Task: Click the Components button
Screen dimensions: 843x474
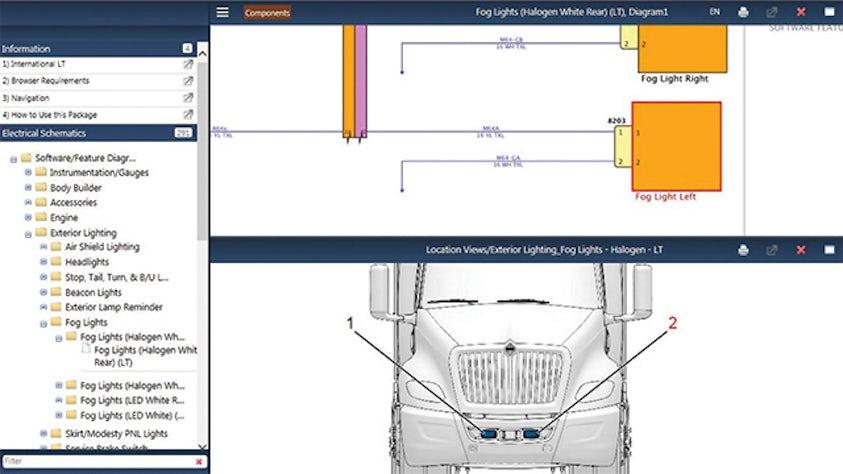Action: pyautogui.click(x=267, y=12)
